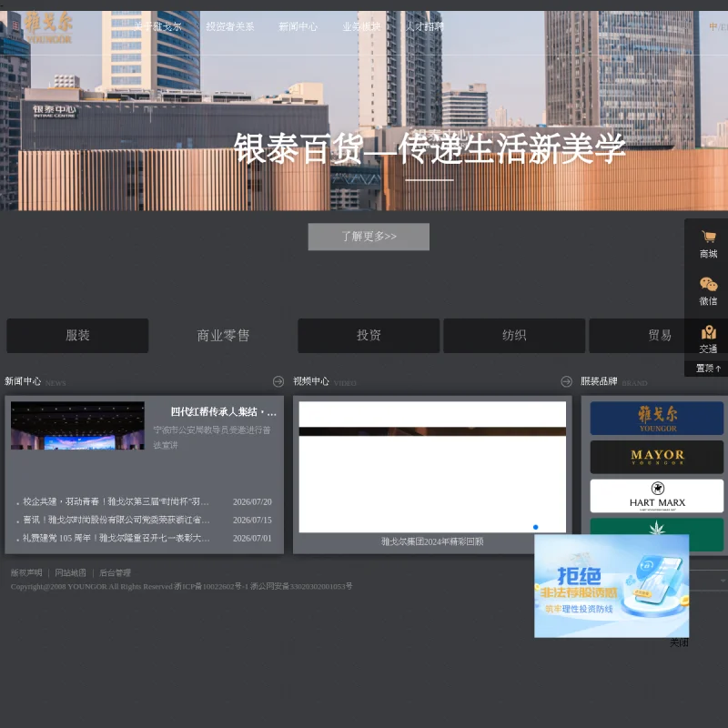Open news item 校企共建·羽动青春
The width and height of the screenshot is (728, 728).
116,501
